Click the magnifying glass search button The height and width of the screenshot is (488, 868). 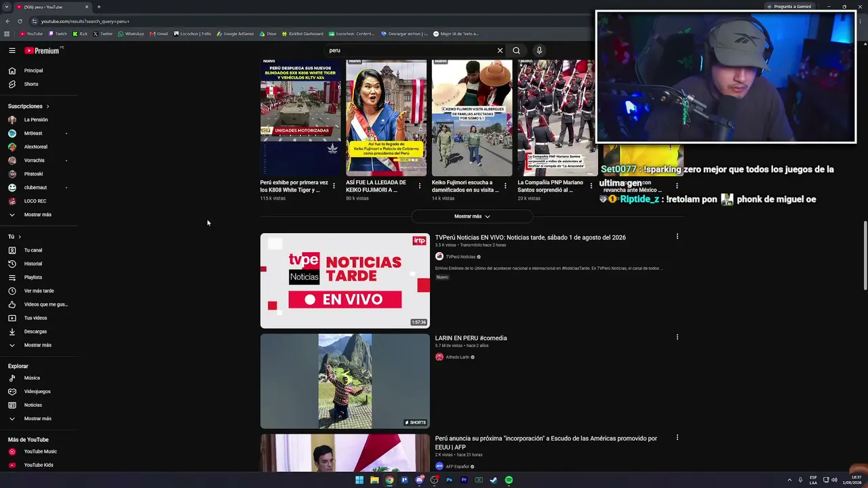pyautogui.click(x=516, y=50)
